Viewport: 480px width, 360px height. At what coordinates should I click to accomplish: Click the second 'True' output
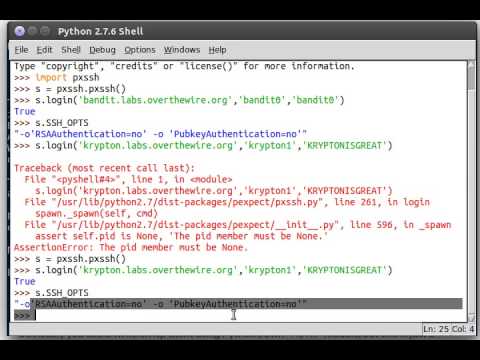25,281
